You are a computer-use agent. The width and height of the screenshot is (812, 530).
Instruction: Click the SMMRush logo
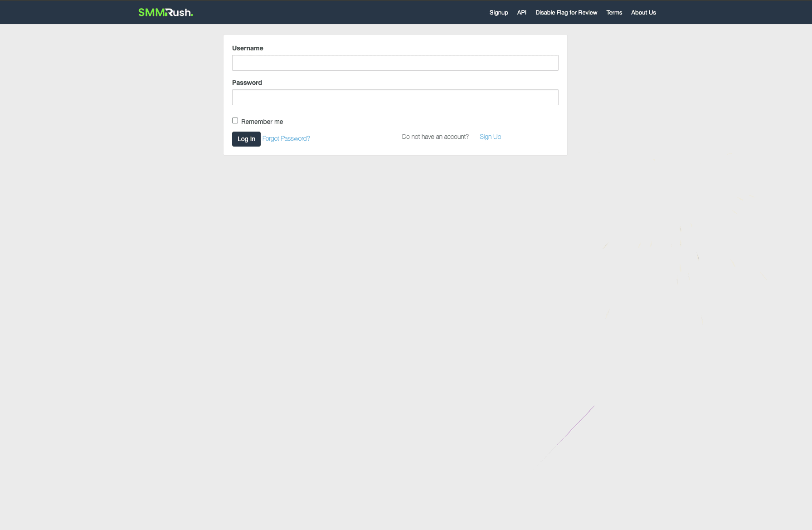tap(165, 12)
